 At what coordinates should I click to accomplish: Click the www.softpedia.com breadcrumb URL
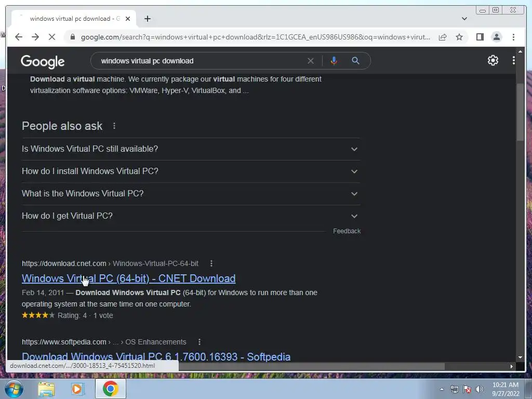[104, 342]
